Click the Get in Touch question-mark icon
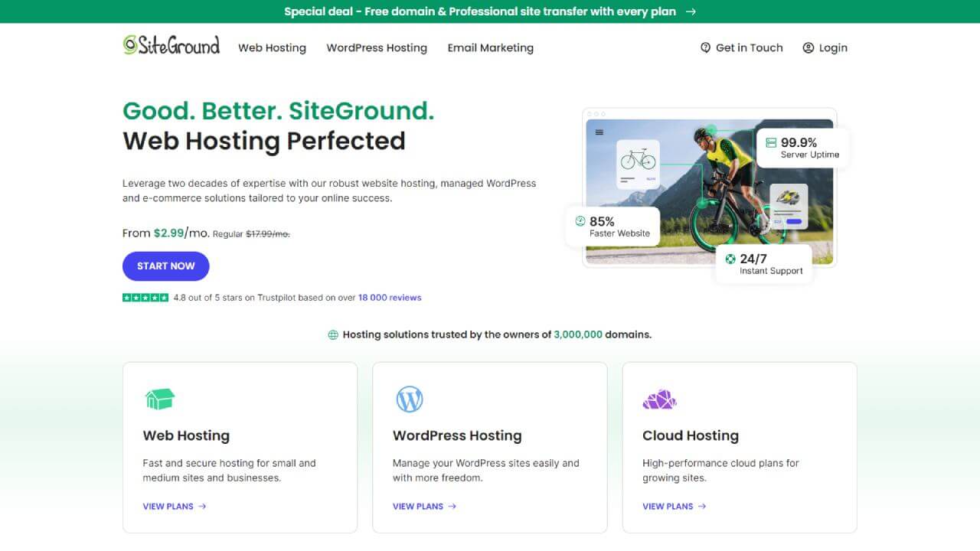Image resolution: width=980 pixels, height=551 pixels. [x=706, y=47]
